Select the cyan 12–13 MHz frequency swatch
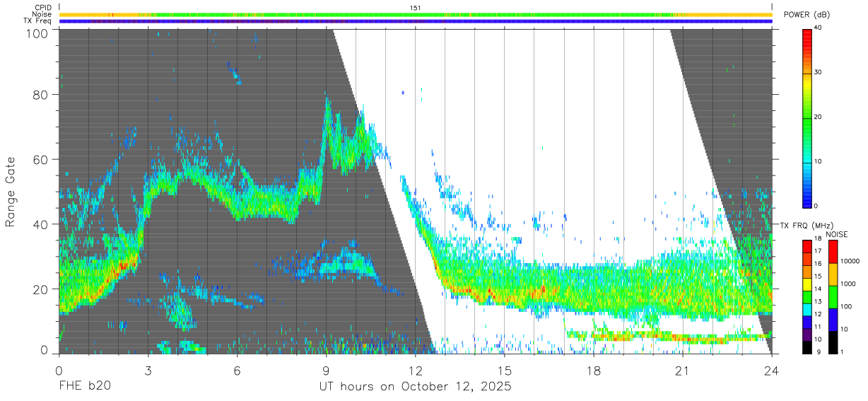 point(807,310)
